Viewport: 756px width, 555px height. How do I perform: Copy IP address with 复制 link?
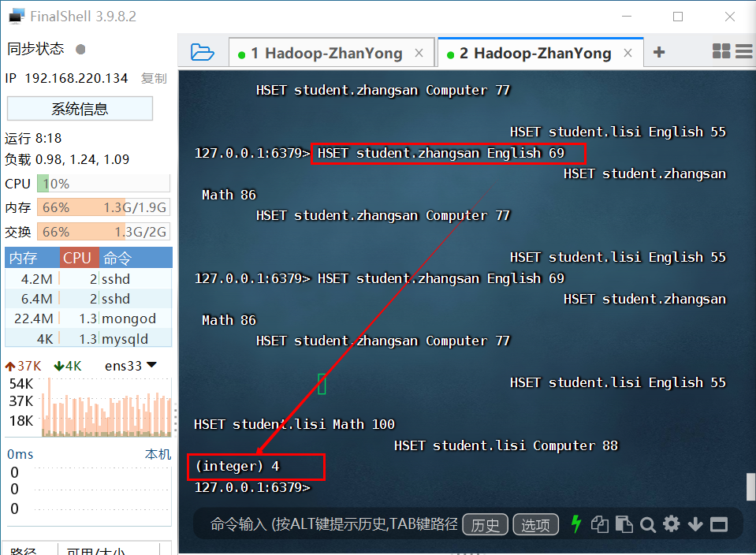coord(154,78)
